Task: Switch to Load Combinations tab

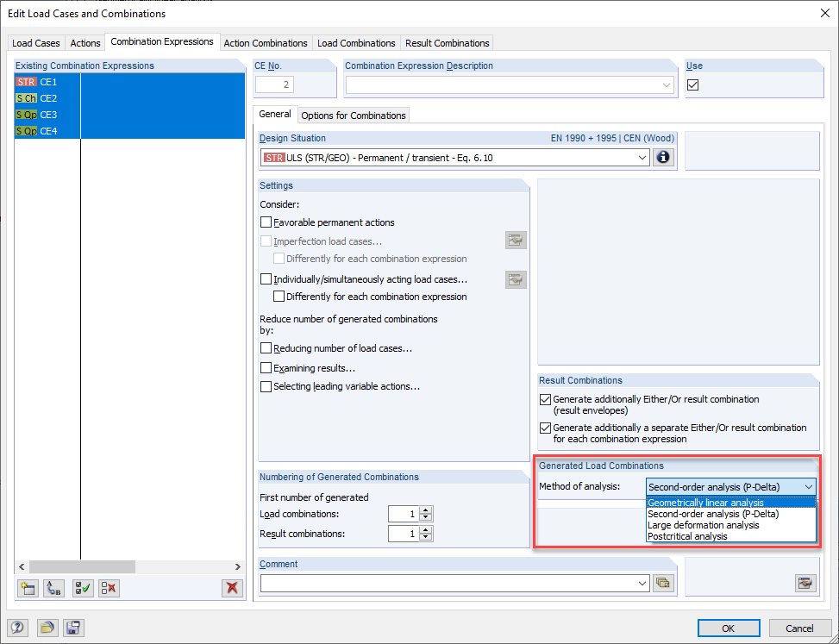Action: coord(356,43)
